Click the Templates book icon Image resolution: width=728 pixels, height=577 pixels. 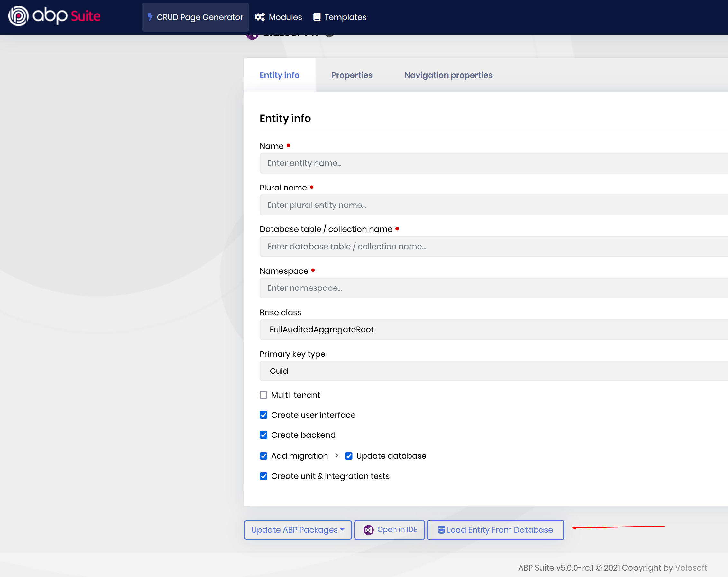pos(317,17)
